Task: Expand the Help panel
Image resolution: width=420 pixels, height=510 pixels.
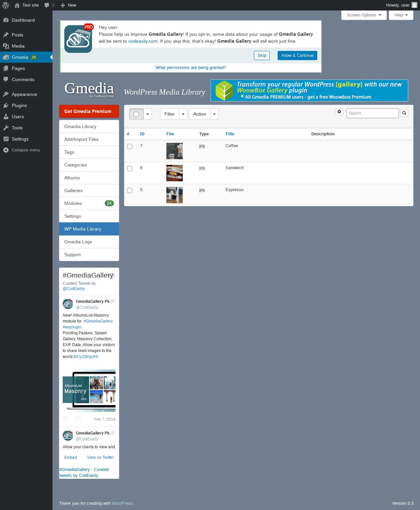Action: click(x=401, y=15)
